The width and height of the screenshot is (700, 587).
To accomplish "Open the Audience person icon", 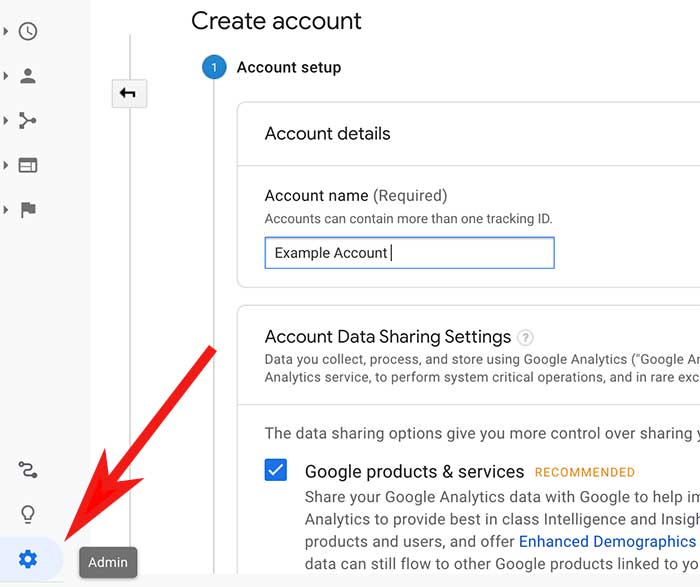I will pos(28,76).
